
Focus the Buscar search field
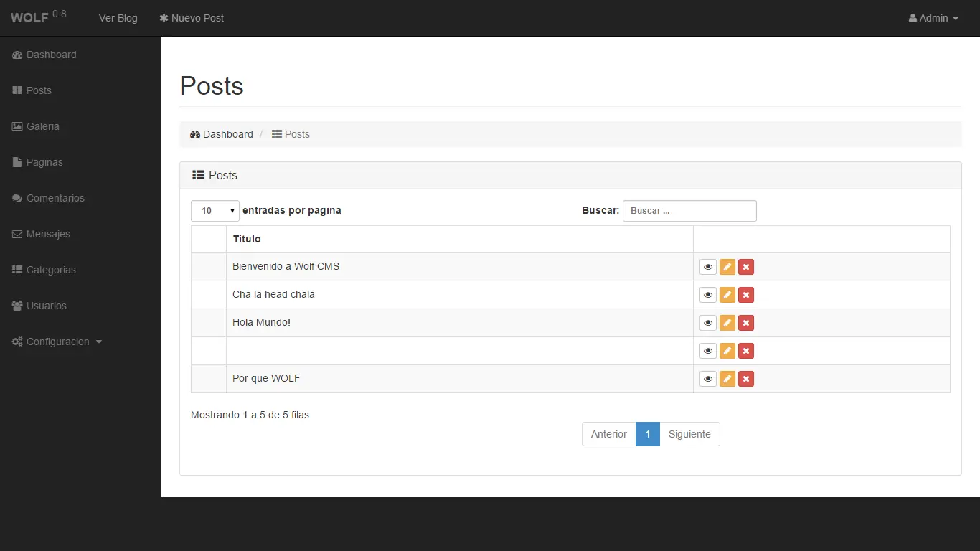point(689,211)
